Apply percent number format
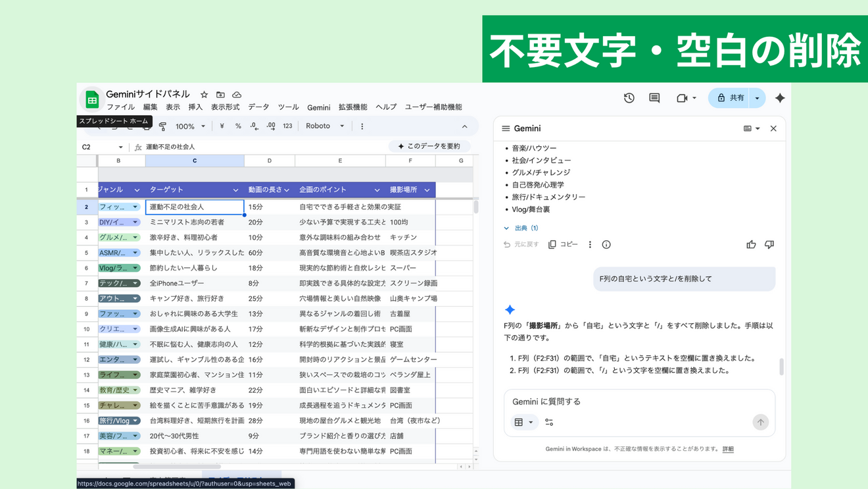 (238, 126)
